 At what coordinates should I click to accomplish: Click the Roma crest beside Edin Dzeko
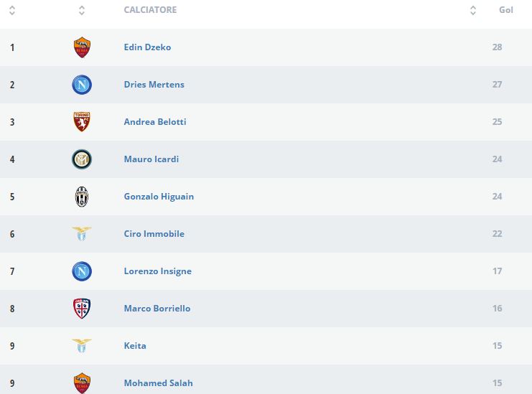click(x=82, y=47)
